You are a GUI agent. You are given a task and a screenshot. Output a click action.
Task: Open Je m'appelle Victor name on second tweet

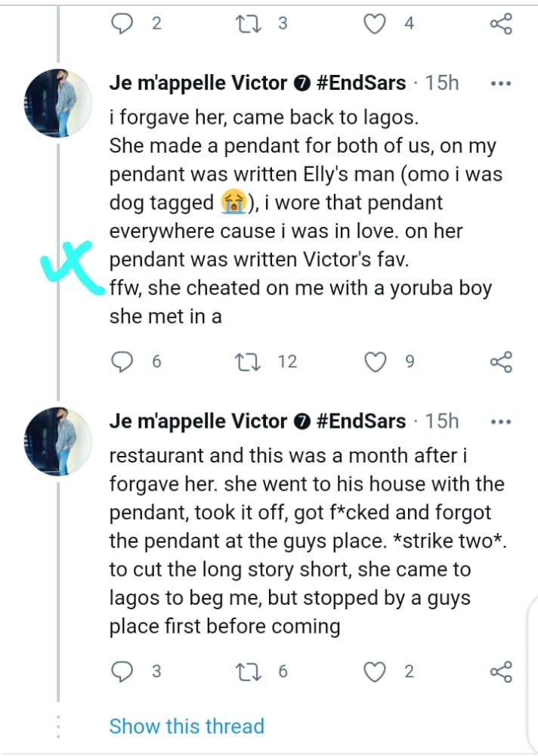click(x=198, y=421)
